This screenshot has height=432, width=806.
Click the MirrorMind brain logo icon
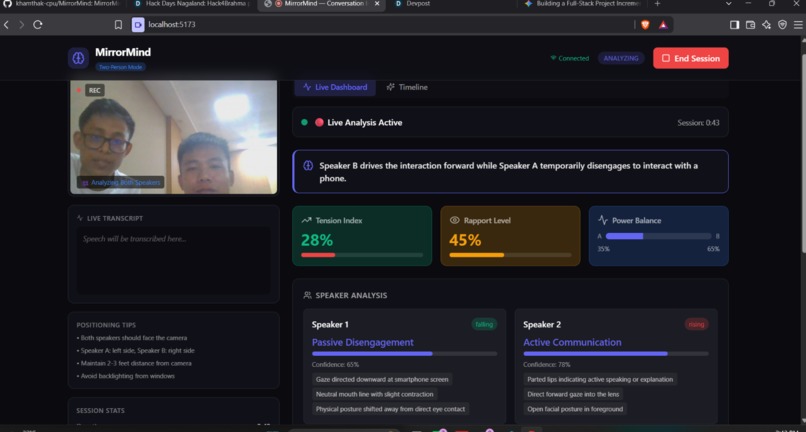click(x=78, y=58)
